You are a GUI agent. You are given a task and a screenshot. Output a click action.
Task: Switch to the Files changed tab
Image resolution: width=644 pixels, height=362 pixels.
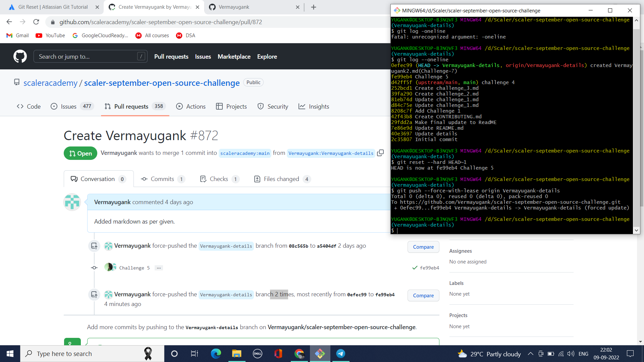coord(281,179)
